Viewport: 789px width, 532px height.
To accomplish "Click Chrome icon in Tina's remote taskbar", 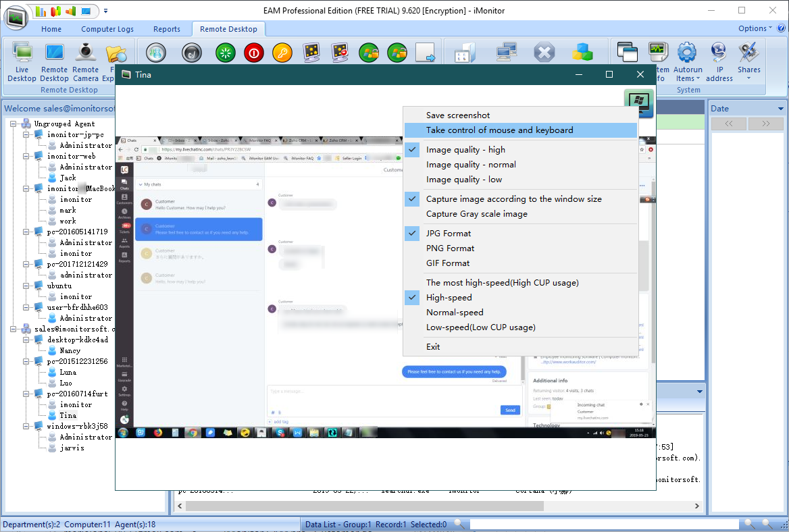I will [x=193, y=433].
